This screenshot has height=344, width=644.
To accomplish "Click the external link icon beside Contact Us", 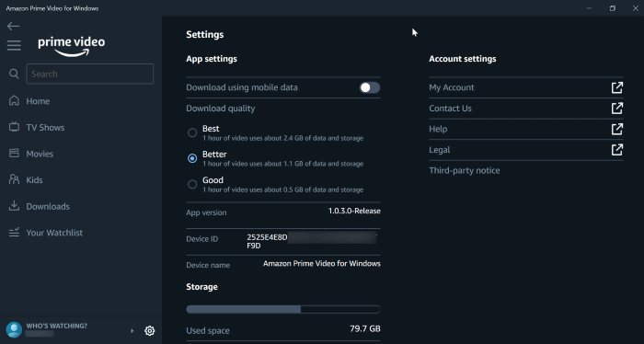I will [617, 109].
